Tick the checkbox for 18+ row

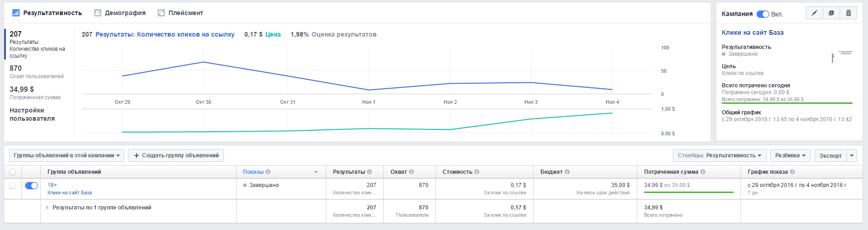pyautogui.click(x=12, y=186)
